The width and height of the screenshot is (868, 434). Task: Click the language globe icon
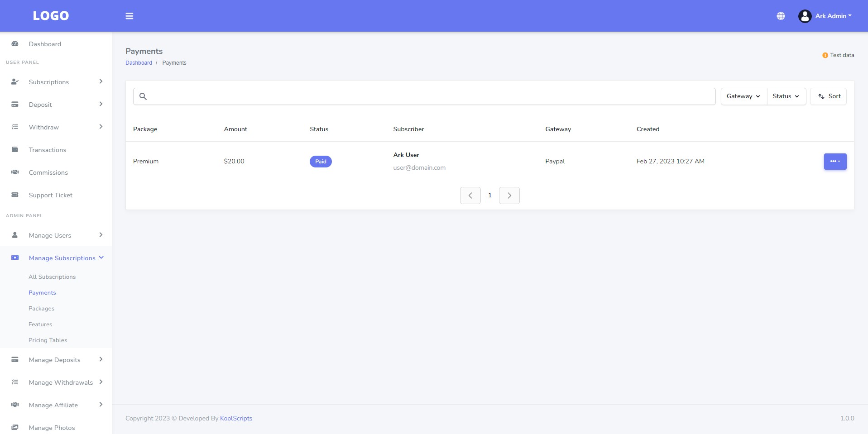pyautogui.click(x=781, y=16)
